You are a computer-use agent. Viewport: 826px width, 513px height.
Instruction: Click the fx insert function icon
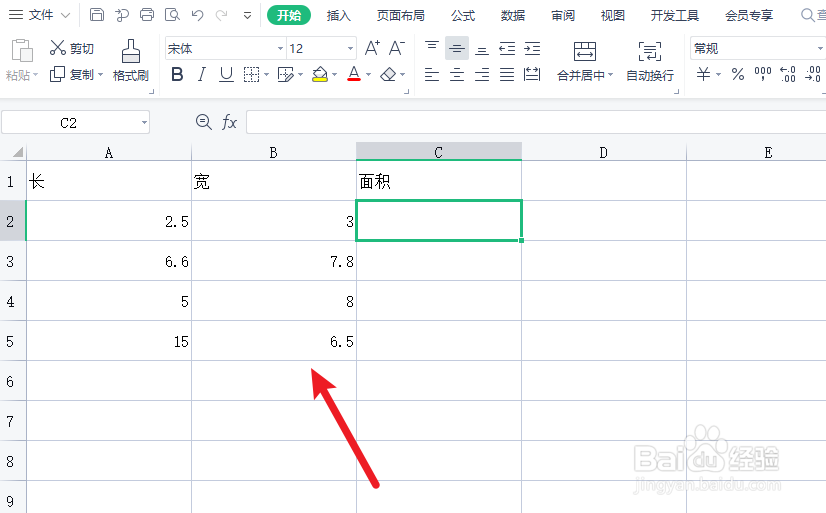click(x=229, y=122)
